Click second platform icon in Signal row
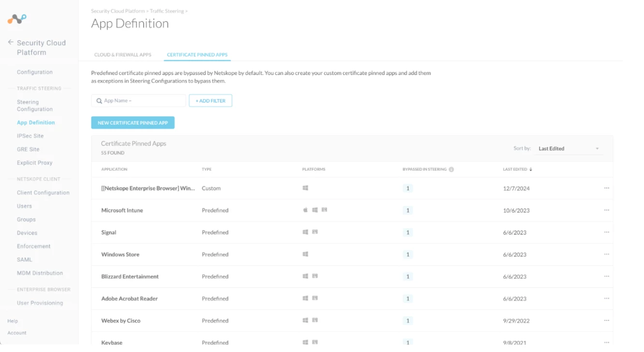The image size is (644, 352). [x=315, y=232]
